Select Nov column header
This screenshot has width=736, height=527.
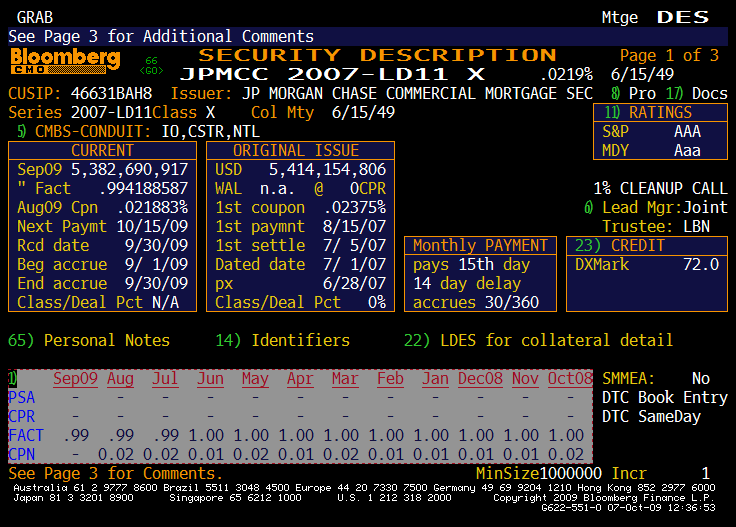point(525,378)
